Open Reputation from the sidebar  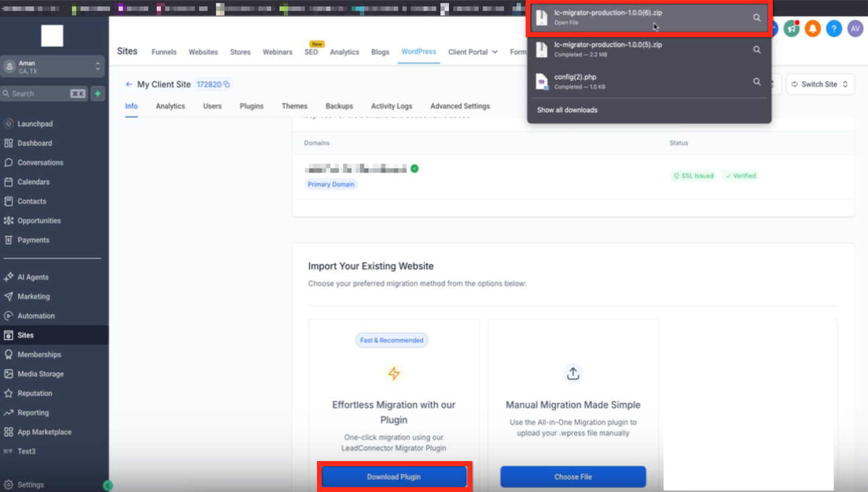point(35,393)
